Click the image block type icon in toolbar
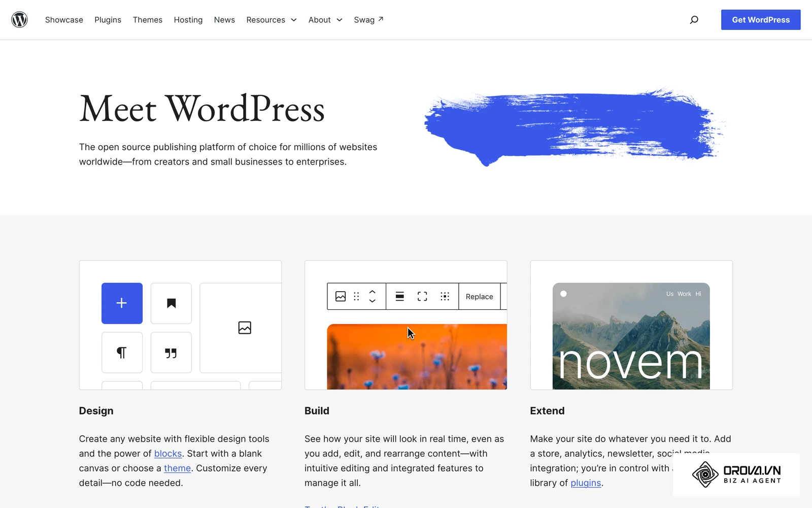 point(341,296)
